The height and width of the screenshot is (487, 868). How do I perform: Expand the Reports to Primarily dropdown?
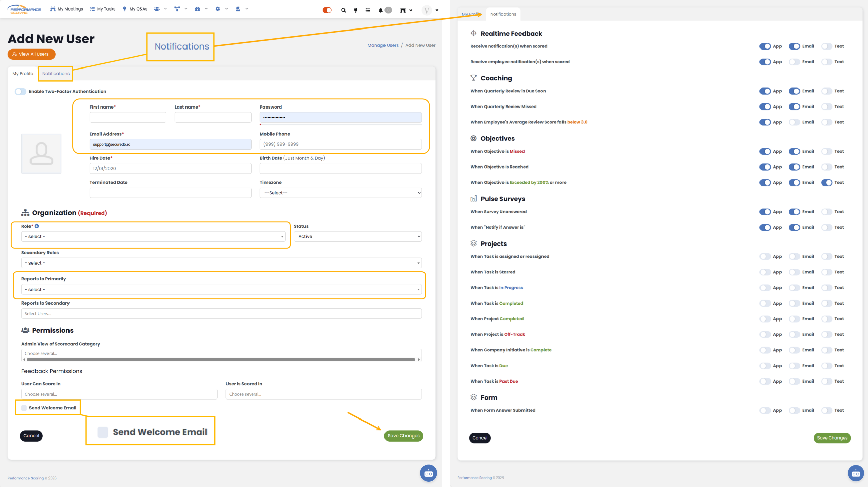[221, 289]
